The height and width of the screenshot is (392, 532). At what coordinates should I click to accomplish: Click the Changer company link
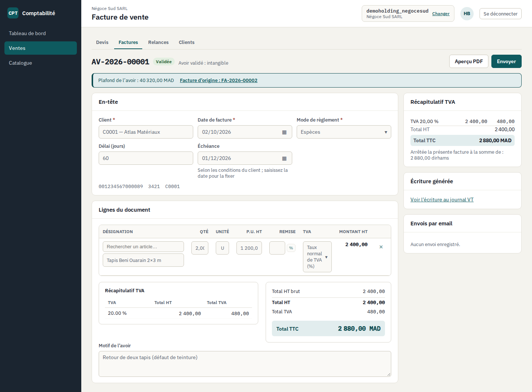[441, 14]
